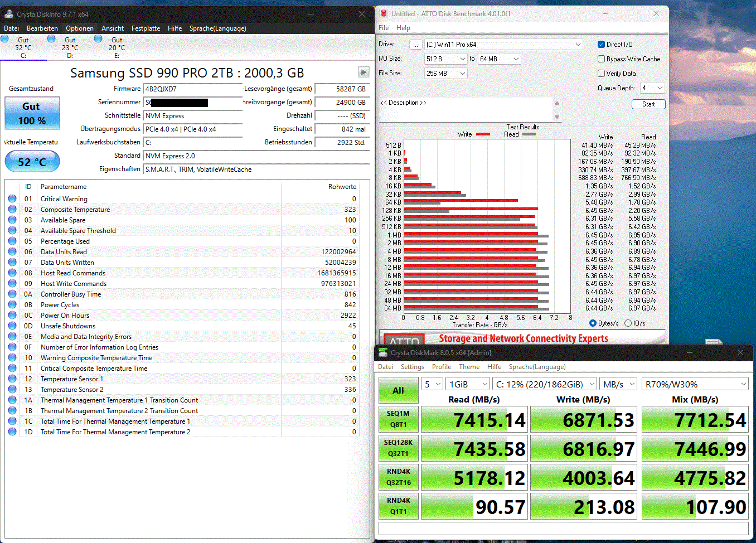Click the Gut 100 % health status button
This screenshot has height=543, width=756.
[x=32, y=113]
